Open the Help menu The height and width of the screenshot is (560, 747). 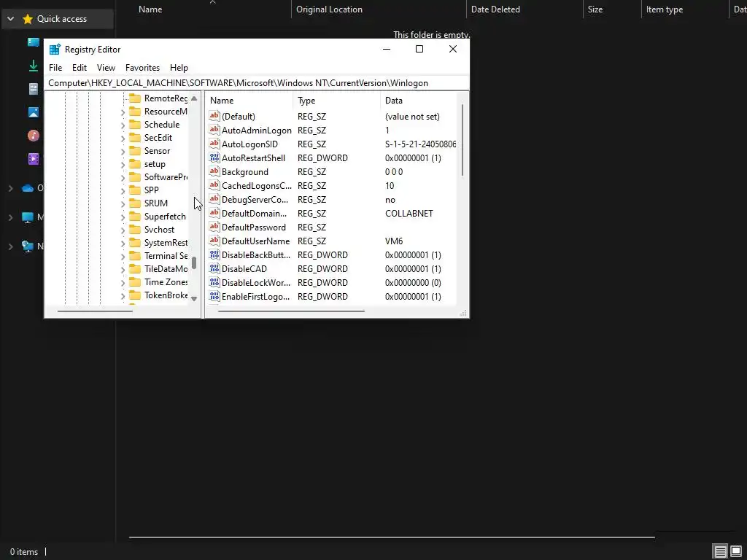point(179,68)
